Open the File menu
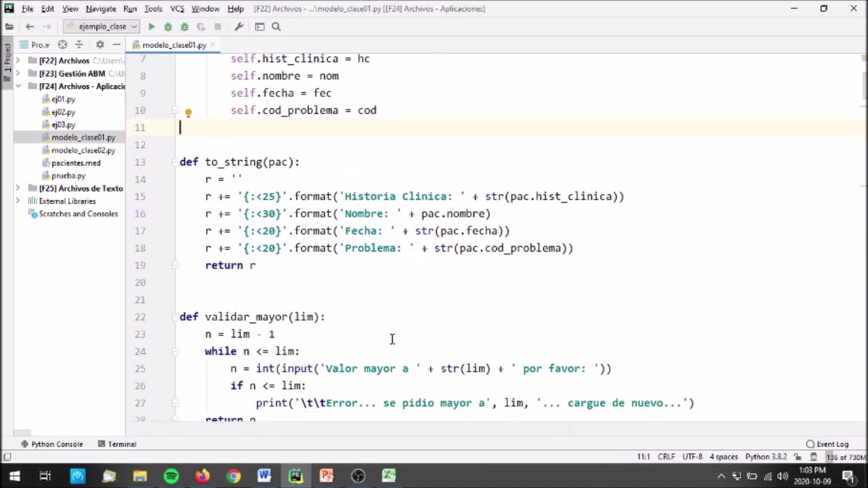Screen dimensions: 868x488 (x=27, y=9)
